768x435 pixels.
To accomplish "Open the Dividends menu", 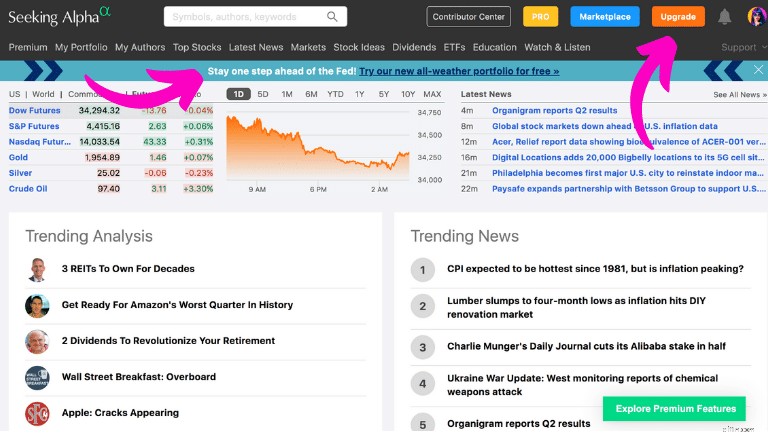I will [x=414, y=48].
